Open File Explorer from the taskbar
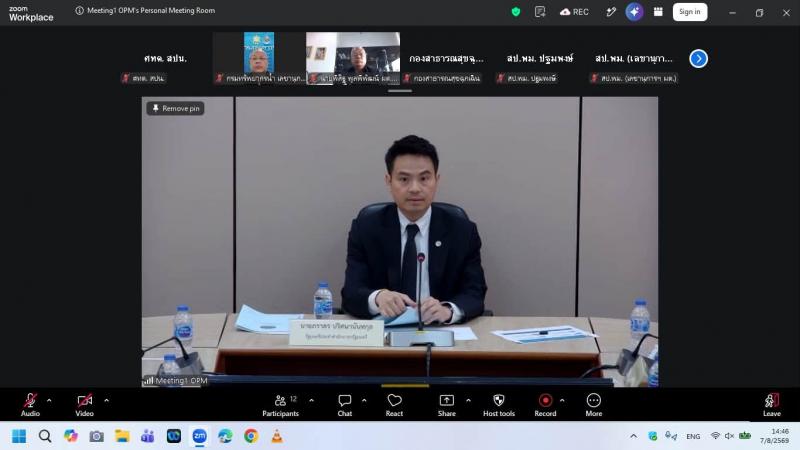 point(122,436)
